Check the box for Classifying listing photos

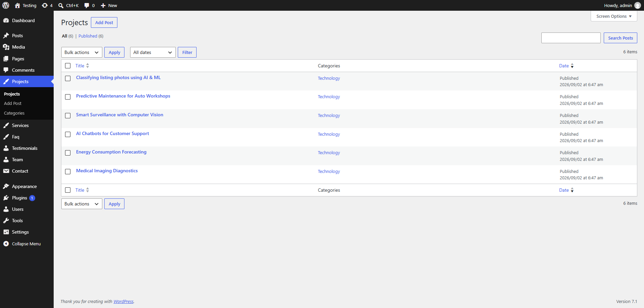coord(68,78)
